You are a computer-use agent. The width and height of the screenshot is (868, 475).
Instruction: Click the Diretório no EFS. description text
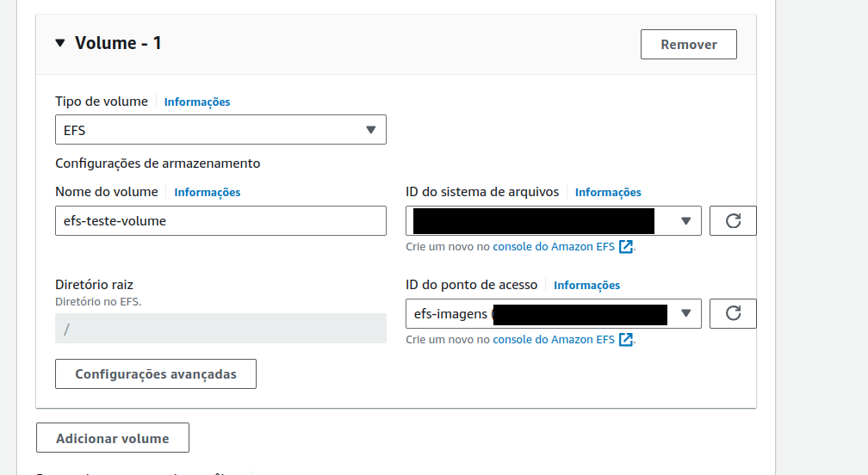pyautogui.click(x=98, y=302)
